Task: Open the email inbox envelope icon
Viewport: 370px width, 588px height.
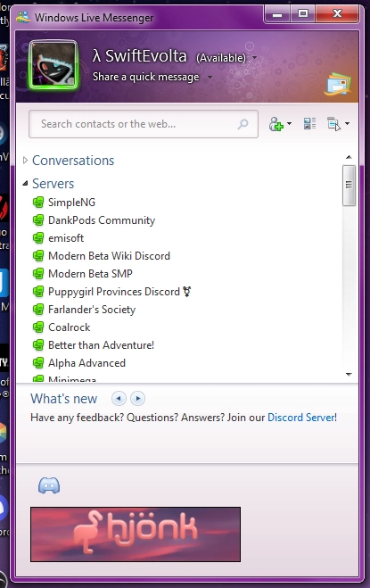Action: pyautogui.click(x=338, y=84)
